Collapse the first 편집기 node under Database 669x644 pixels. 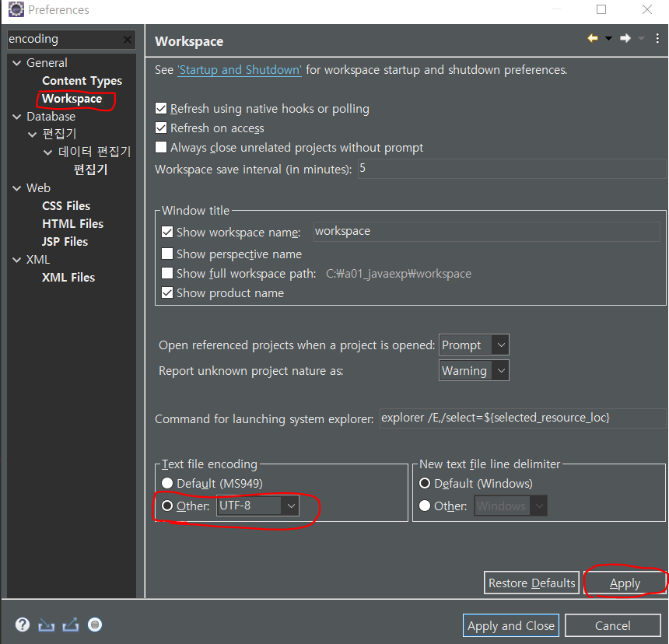point(33,135)
